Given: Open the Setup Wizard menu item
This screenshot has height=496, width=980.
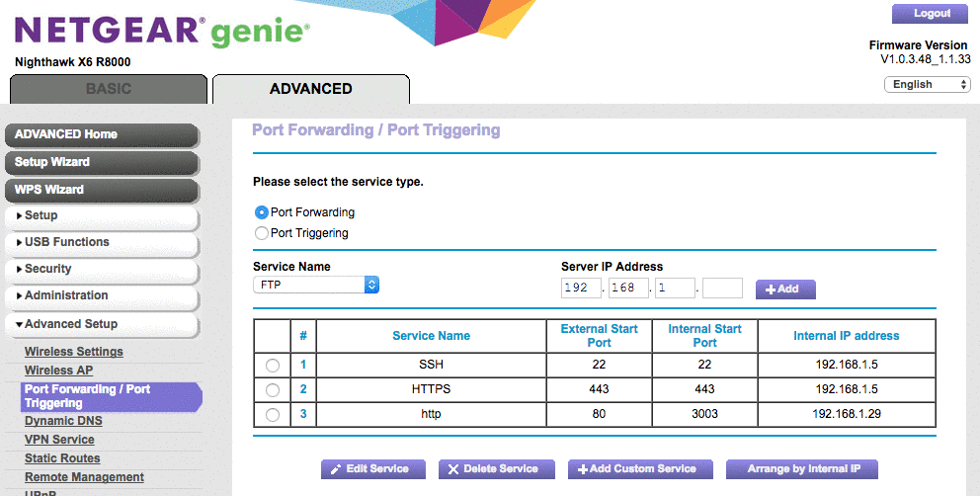Looking at the screenshot, I should [102, 162].
